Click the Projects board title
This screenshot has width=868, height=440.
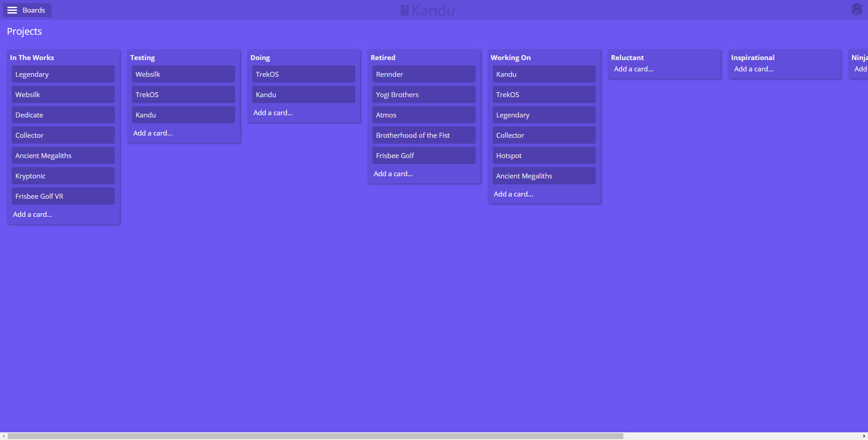pos(24,31)
